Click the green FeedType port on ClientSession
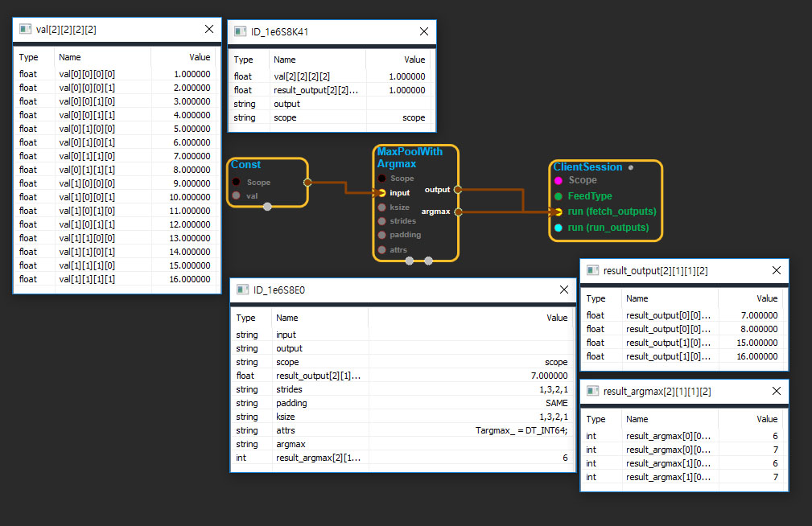Screen dimensions: 812x526 [x=558, y=196]
